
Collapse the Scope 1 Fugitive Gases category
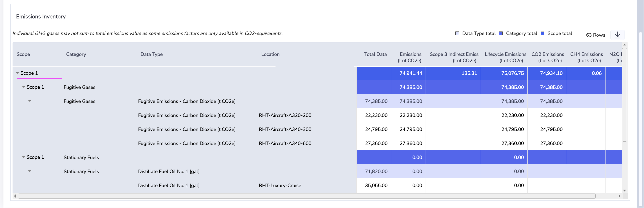pyautogui.click(x=24, y=87)
